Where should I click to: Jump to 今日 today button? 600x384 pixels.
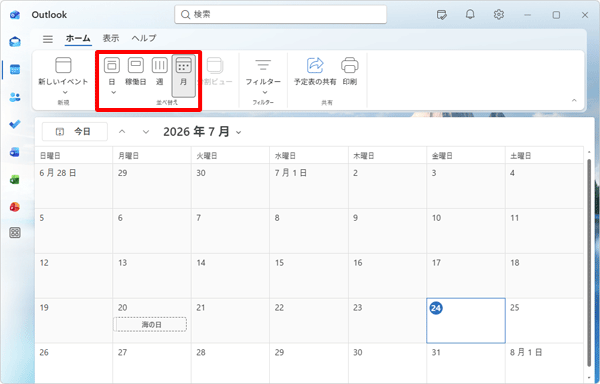click(75, 132)
